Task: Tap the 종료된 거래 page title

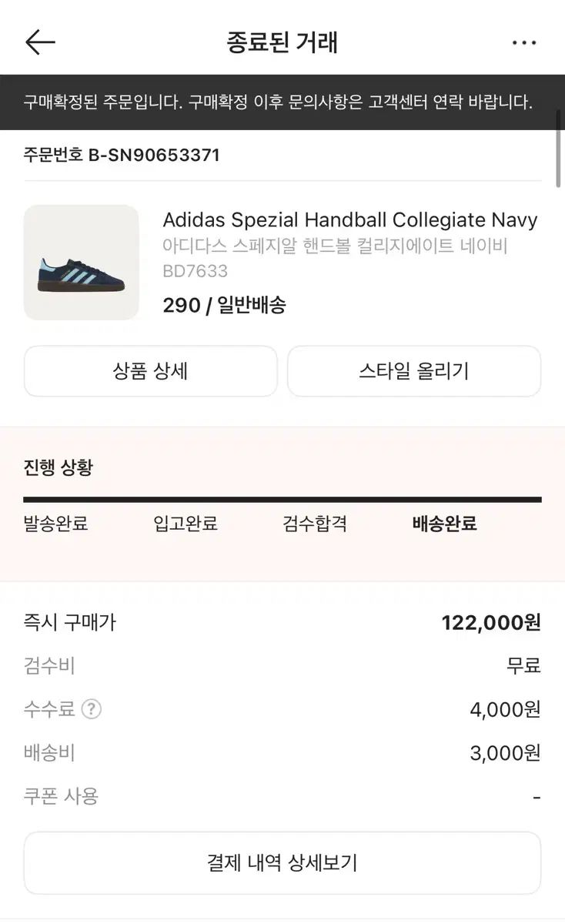Action: pyautogui.click(x=282, y=42)
